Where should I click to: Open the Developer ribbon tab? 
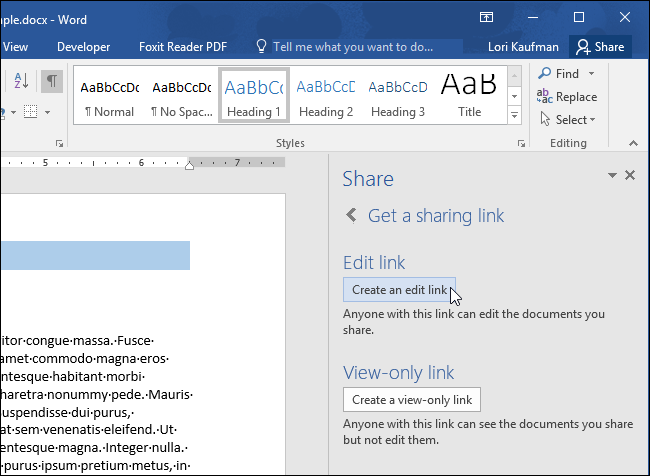(x=84, y=47)
